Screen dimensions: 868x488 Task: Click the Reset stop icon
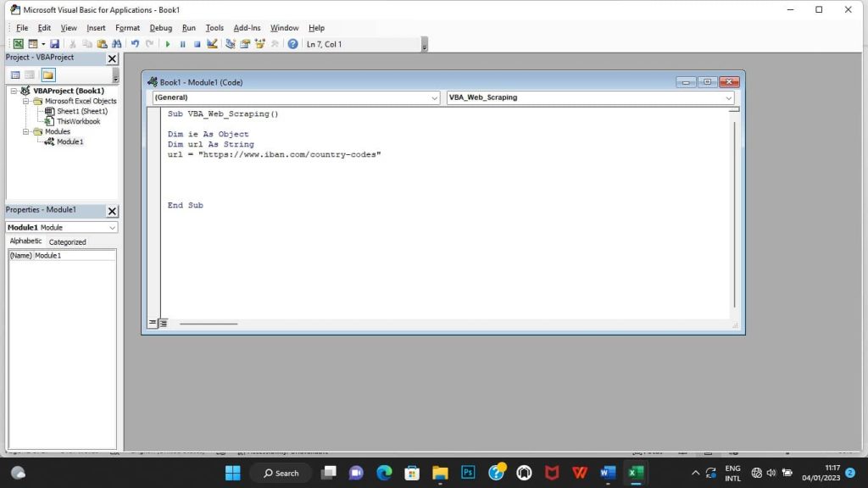coord(197,44)
